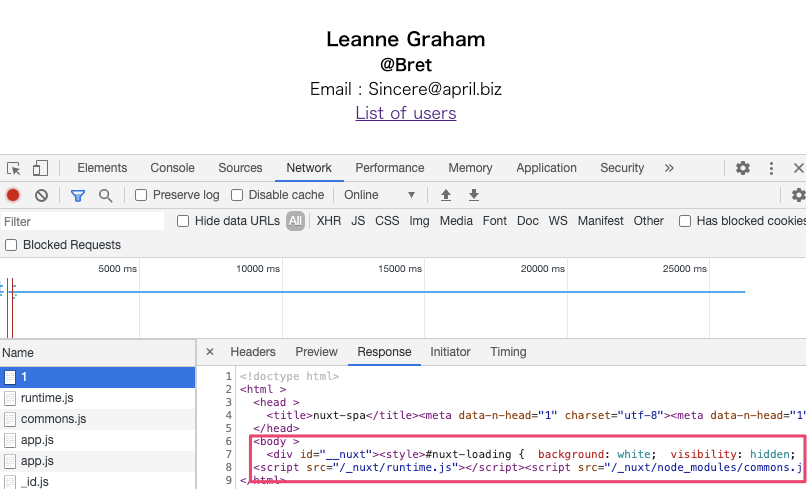Tick the Hide data URLs checkbox
This screenshot has width=807, height=489.
coord(184,221)
